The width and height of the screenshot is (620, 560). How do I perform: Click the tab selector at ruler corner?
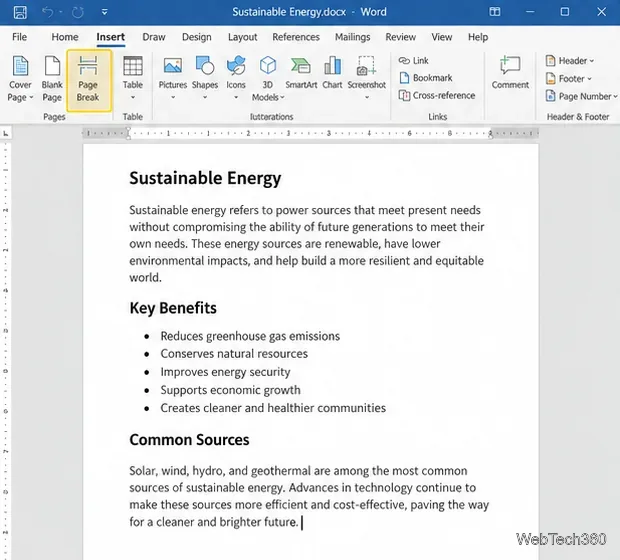[x=6, y=133]
